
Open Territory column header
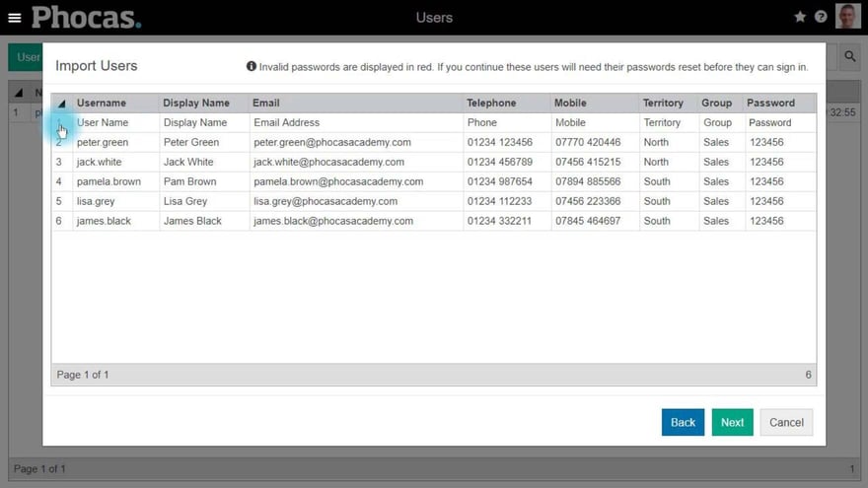(x=663, y=103)
